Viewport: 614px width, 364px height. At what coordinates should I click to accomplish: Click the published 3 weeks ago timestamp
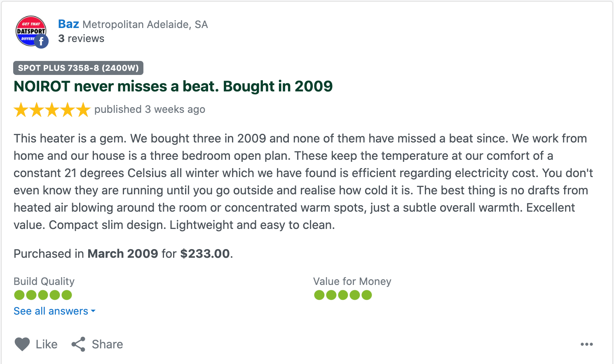pos(150,110)
